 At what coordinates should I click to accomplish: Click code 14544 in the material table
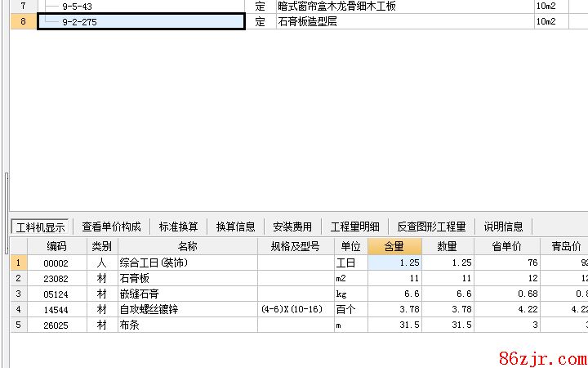[x=56, y=310]
